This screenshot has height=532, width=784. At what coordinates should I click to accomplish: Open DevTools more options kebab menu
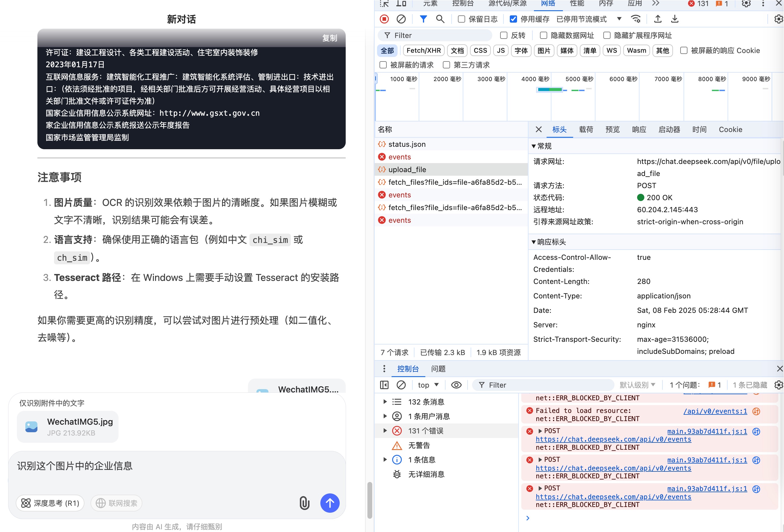(x=763, y=4)
